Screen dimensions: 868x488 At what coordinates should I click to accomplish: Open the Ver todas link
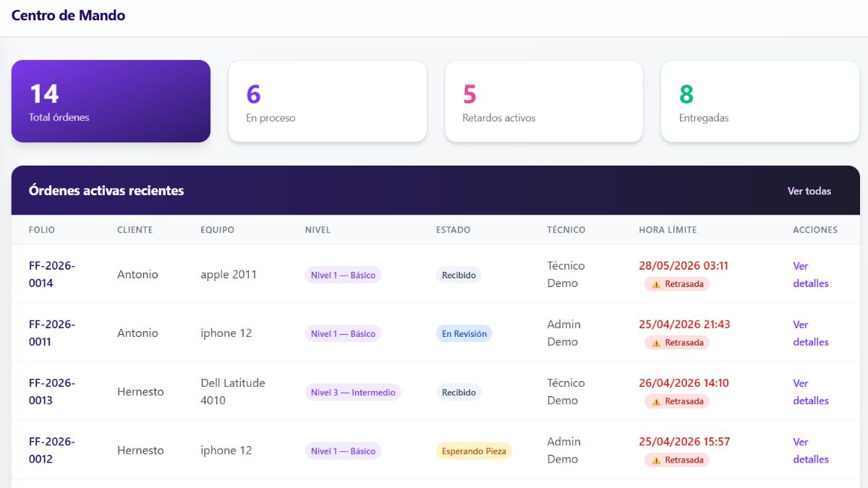click(x=809, y=191)
